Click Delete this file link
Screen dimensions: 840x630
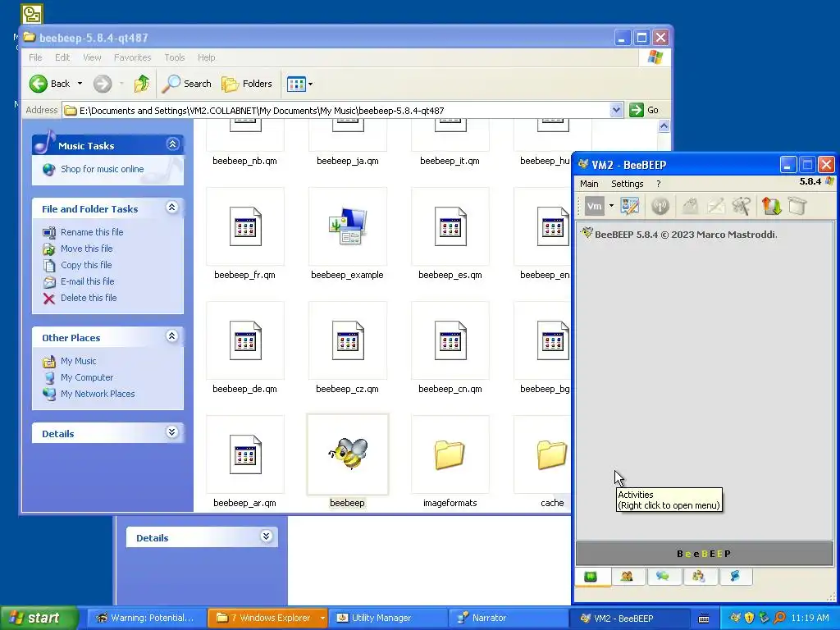(x=89, y=298)
